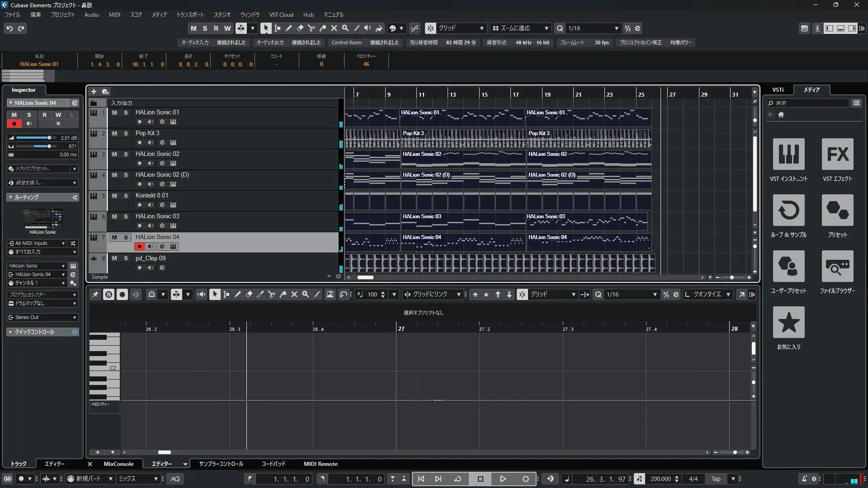Screen dimensions: 868x488
Task: Open VST Effects (FX) media tile
Action: [837, 155]
